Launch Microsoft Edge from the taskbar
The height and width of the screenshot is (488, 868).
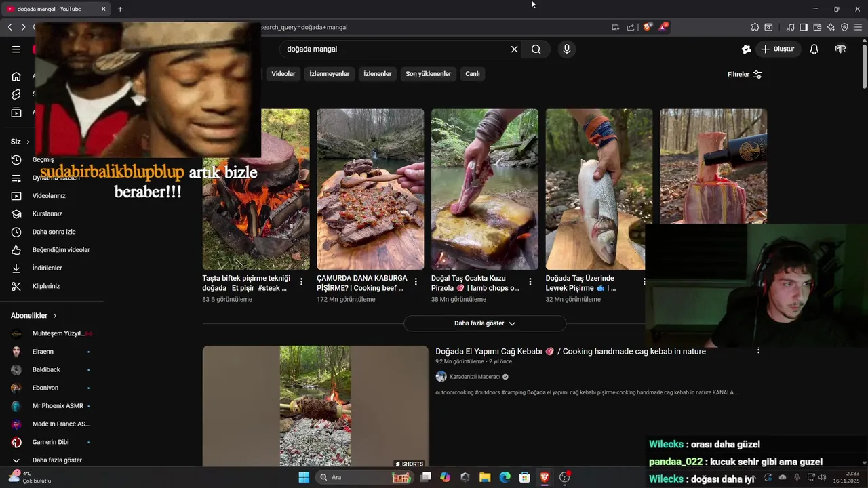[x=505, y=477]
